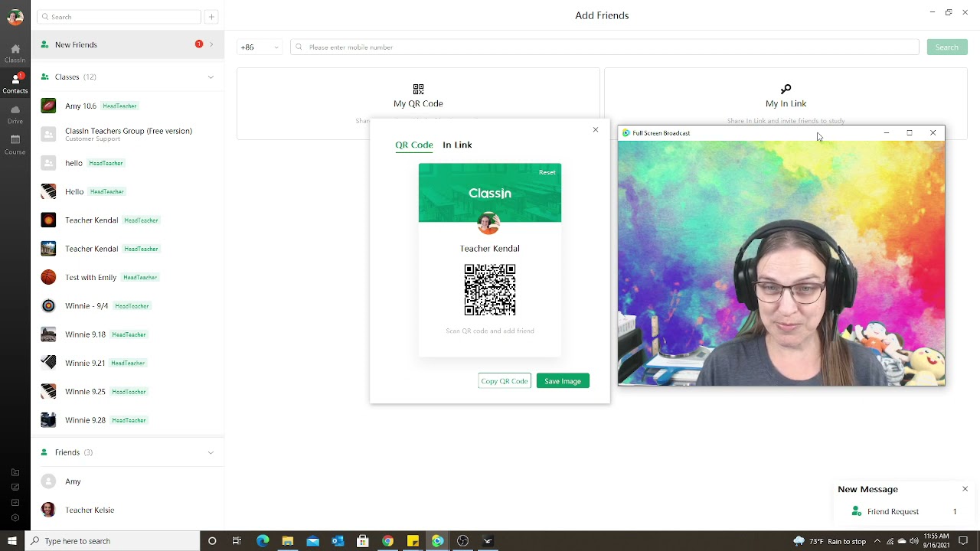
Task: Dismiss the New Message popup
Action: (x=965, y=489)
